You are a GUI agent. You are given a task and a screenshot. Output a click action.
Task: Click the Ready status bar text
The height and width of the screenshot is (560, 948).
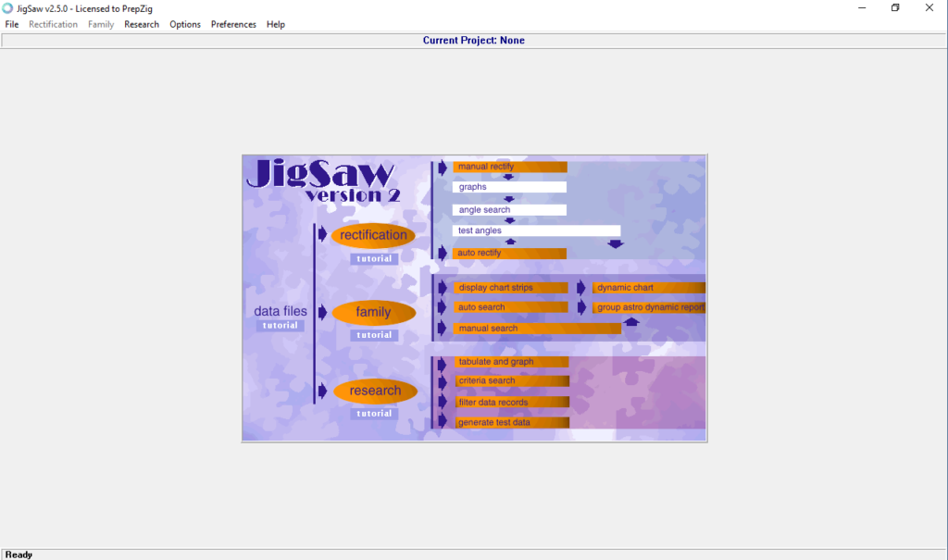19,554
